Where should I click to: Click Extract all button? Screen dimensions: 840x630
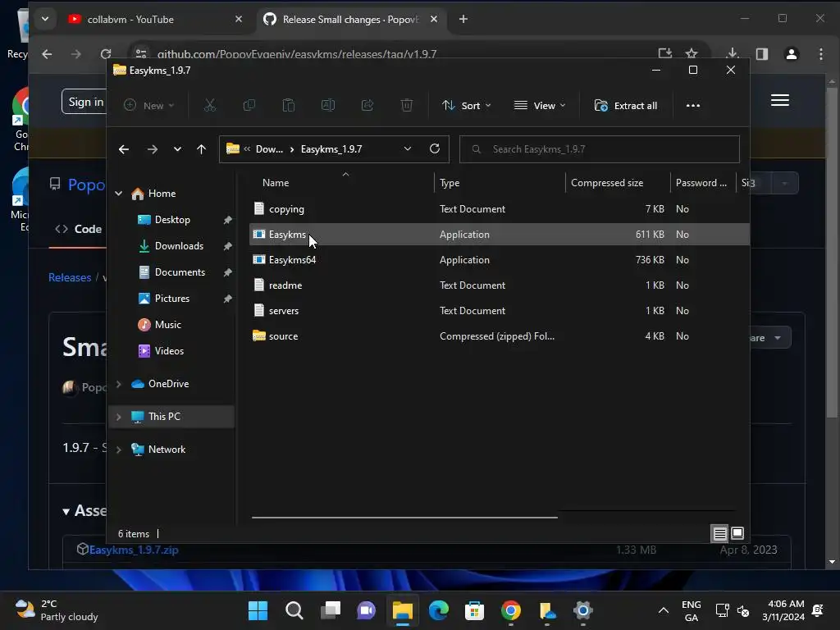[626, 106]
